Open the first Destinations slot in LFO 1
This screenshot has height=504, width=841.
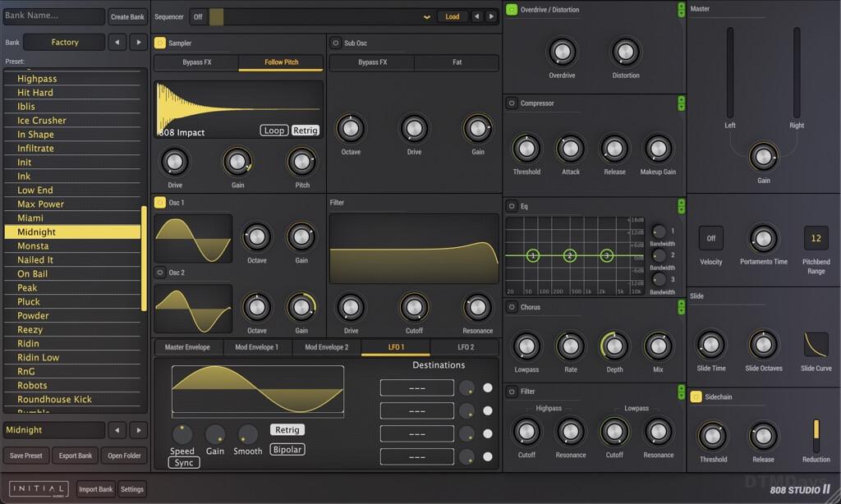coord(416,387)
